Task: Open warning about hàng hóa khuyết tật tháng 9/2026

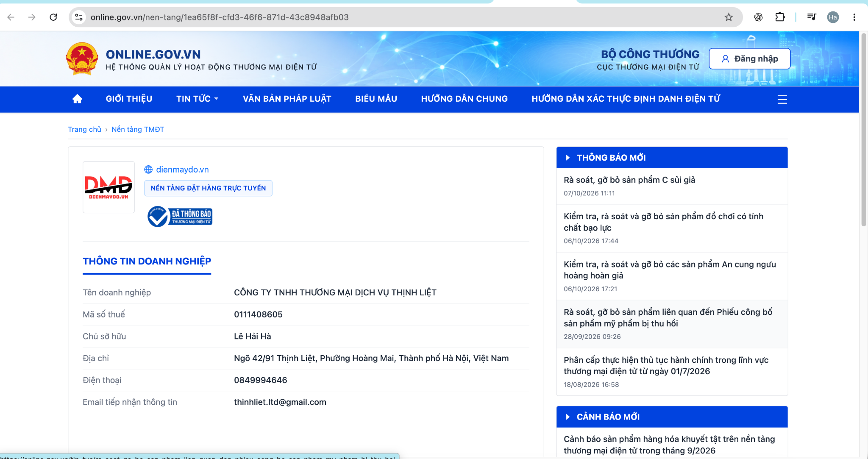Action: [669, 445]
